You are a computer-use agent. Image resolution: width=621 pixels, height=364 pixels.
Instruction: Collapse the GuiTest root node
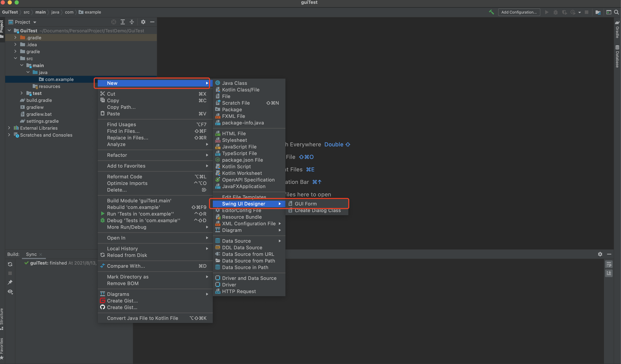pos(9,31)
